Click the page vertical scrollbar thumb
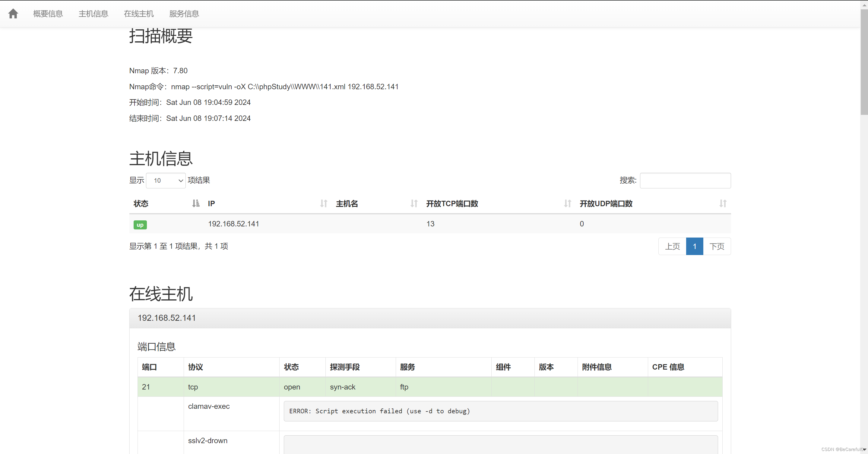Screen dimensions: 868x454 [x=864, y=62]
